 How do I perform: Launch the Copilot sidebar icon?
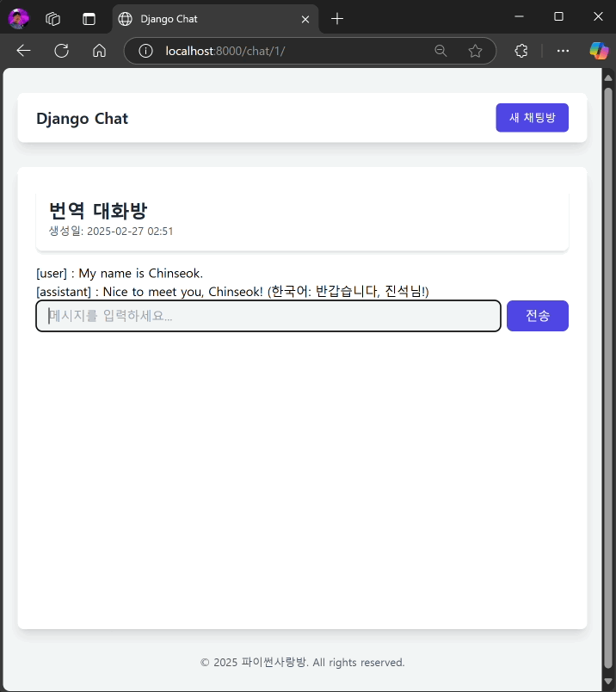tap(598, 51)
